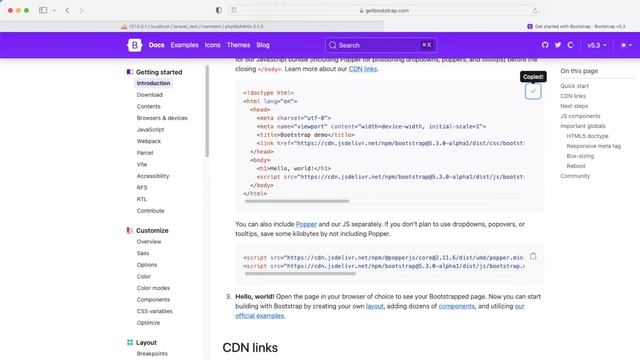Select Accessibility in the sidebar
Viewport: 640px width, 360px height.
click(x=153, y=176)
